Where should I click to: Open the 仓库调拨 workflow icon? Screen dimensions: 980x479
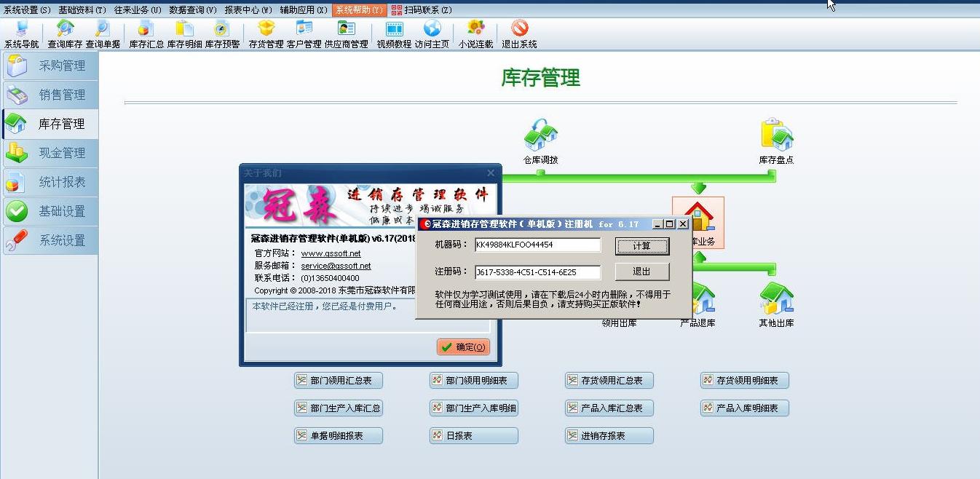(541, 142)
